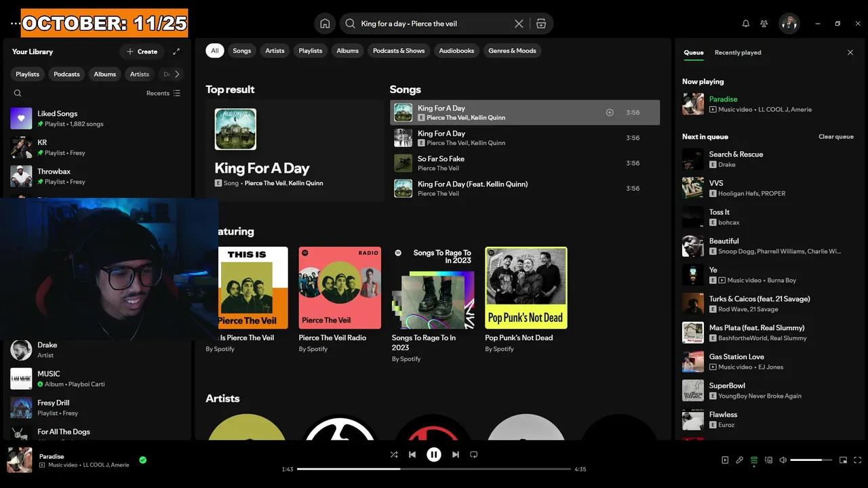The image size is (868, 488).
Task: Filter library by Albums chip
Action: click(104, 75)
